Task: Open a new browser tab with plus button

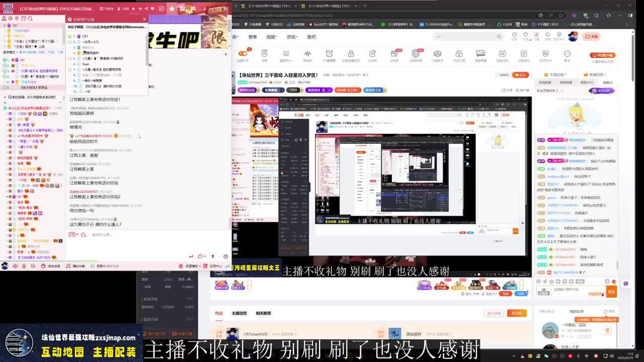Action: tap(365, 6)
